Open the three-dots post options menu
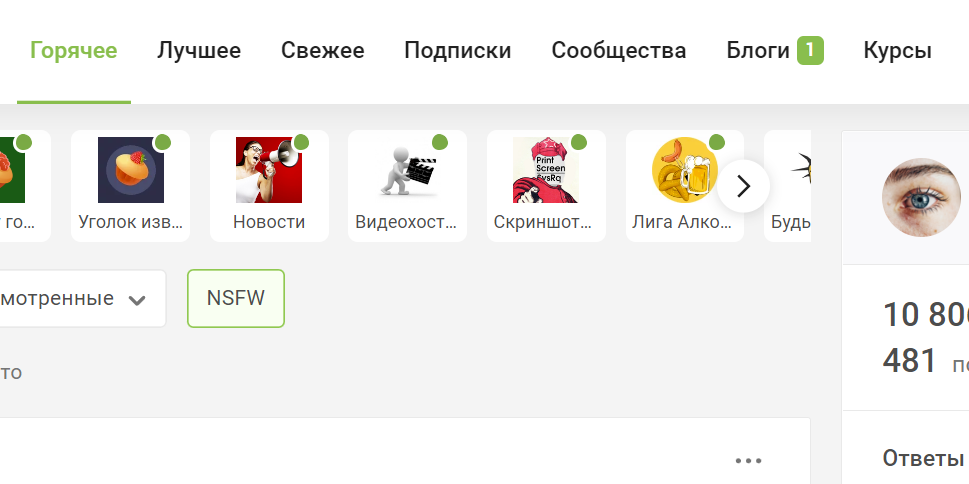Screen dimensions: 969x484 click(748, 461)
